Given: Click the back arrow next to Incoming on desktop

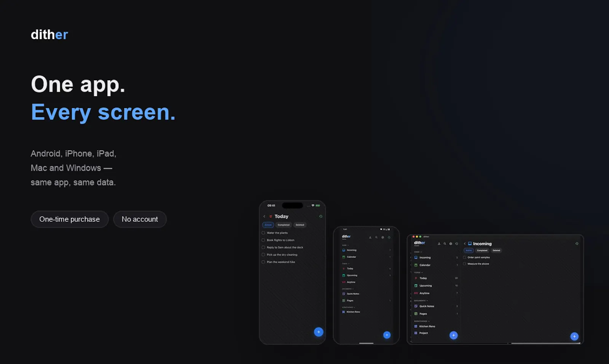Looking at the screenshot, I should pyautogui.click(x=465, y=244).
